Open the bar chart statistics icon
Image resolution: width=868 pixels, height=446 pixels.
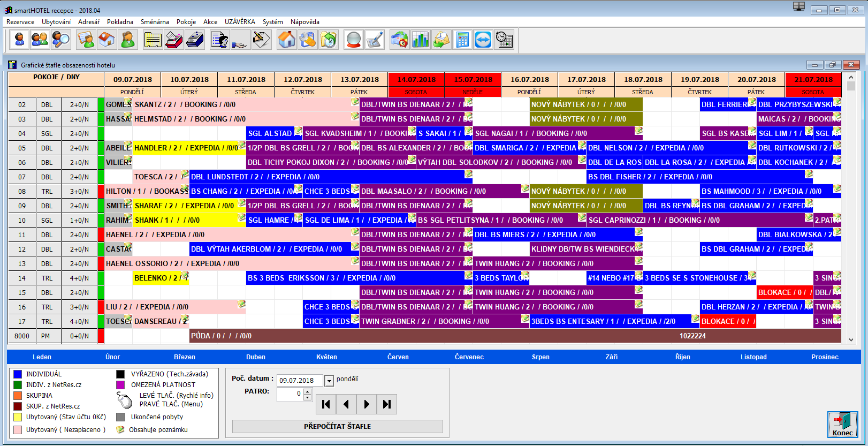coord(421,40)
